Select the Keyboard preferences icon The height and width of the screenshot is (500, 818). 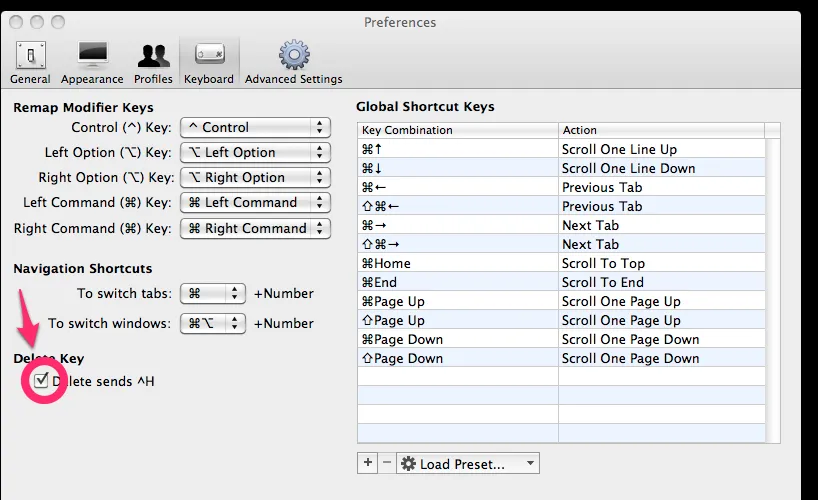(209, 62)
